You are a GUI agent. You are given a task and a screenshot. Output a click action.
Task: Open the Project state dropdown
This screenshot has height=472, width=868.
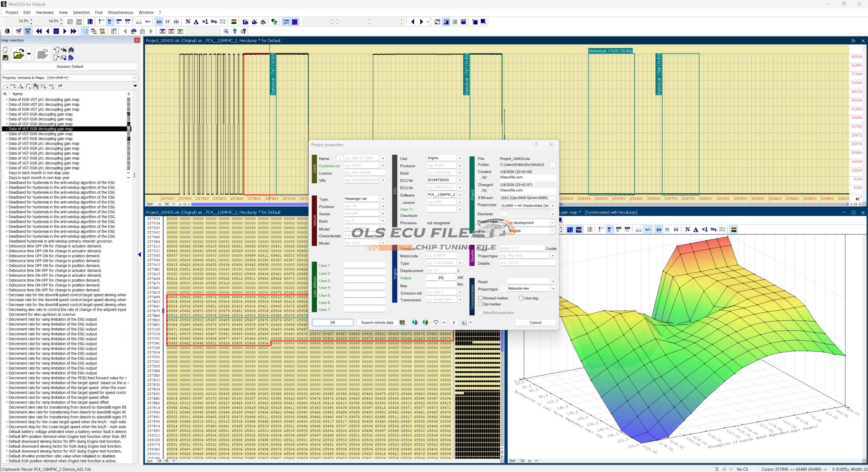click(x=552, y=223)
